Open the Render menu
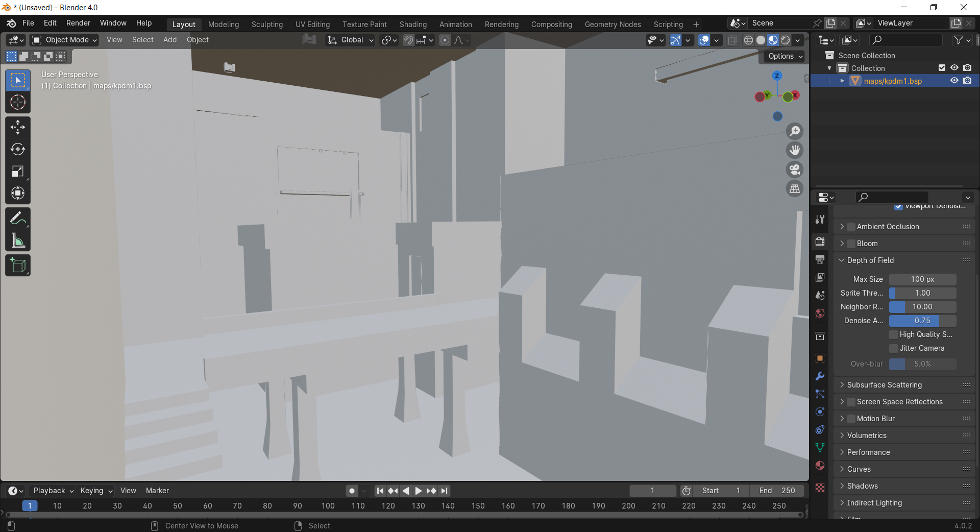 coord(78,23)
